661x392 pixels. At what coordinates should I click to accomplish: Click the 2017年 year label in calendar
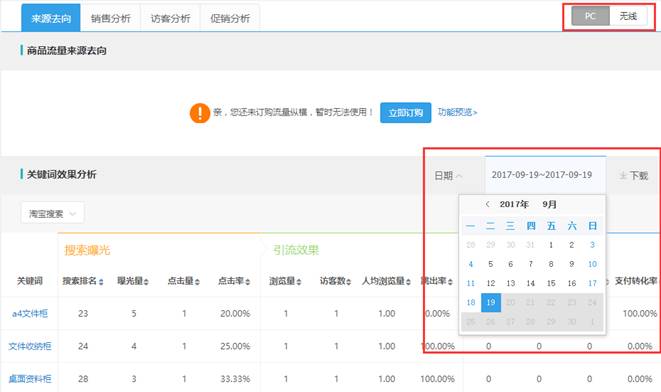tap(514, 204)
